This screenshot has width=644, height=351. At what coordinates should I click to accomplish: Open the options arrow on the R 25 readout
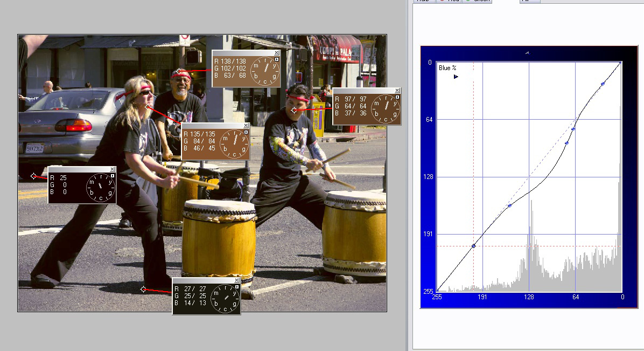click(x=113, y=176)
